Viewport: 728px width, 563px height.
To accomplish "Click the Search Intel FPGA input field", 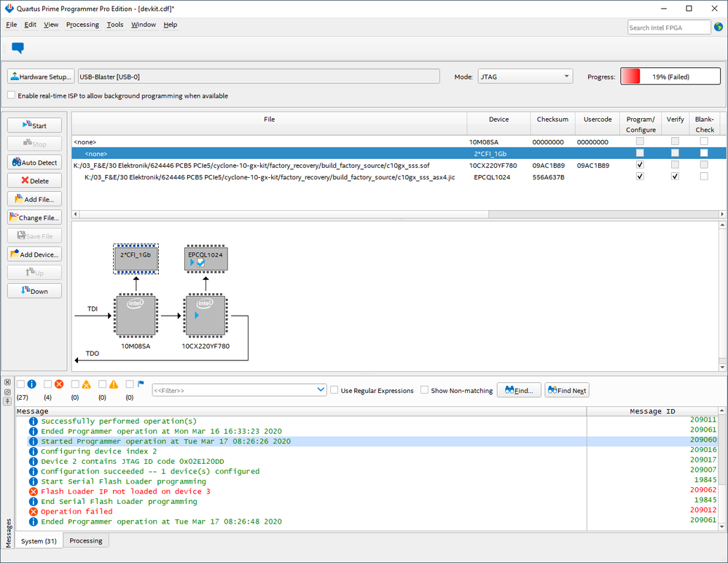I will (669, 28).
